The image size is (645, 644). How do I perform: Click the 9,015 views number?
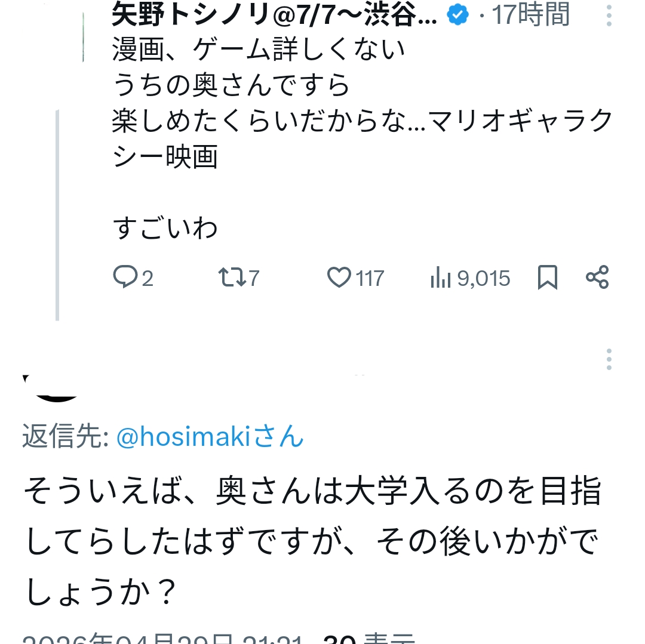(x=484, y=278)
